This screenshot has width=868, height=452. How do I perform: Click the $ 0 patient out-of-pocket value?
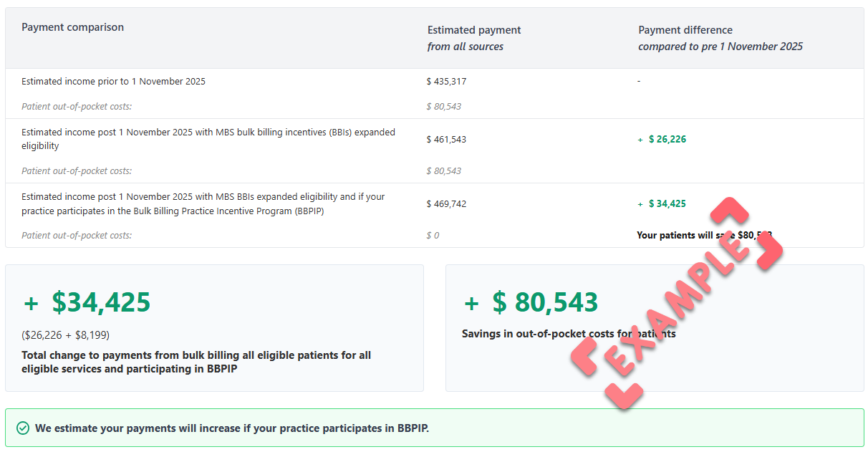click(x=433, y=235)
